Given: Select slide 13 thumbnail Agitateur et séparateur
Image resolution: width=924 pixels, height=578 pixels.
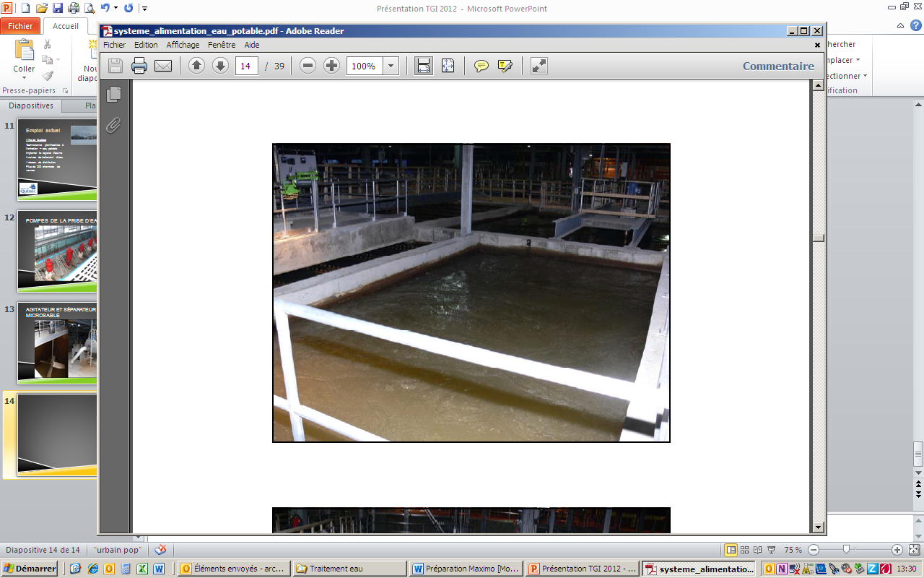Looking at the screenshot, I should [57, 342].
